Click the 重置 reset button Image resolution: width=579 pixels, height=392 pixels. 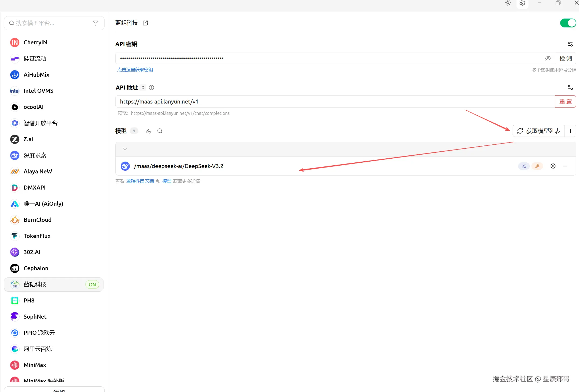[x=566, y=102]
